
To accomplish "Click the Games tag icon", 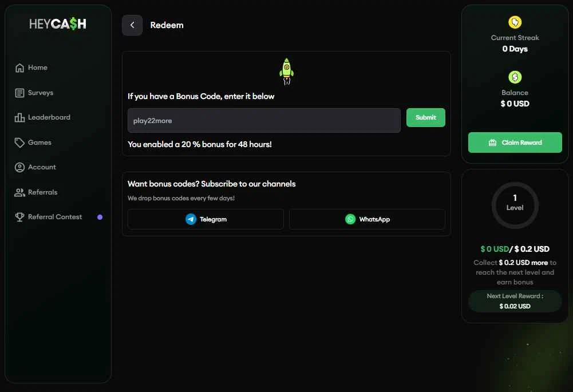I will coord(19,142).
